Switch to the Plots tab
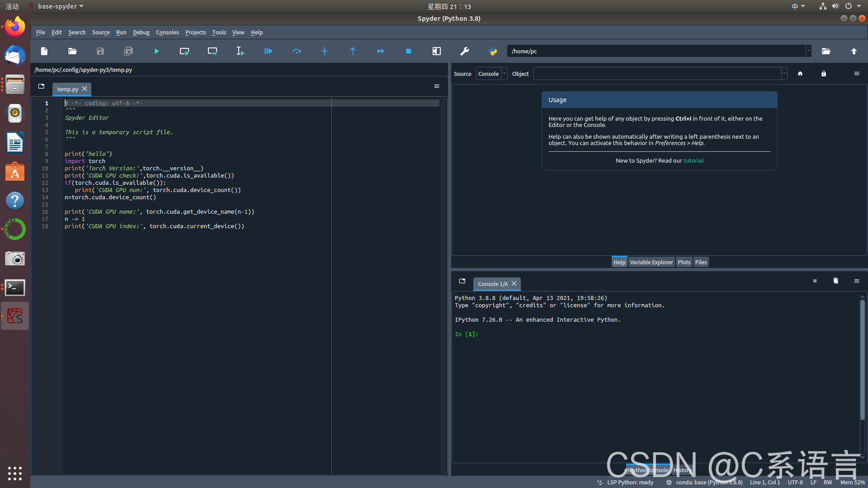Screen dimensions: 868x488 (683, 262)
